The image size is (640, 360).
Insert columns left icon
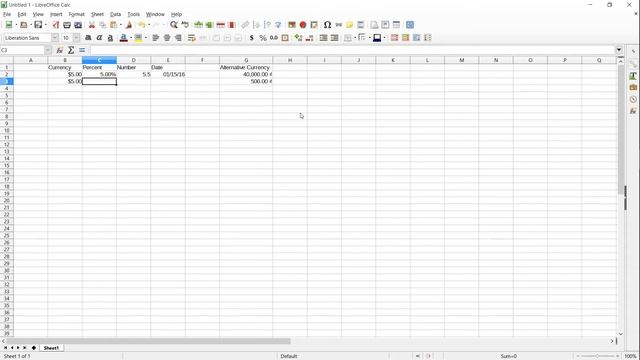click(209, 25)
